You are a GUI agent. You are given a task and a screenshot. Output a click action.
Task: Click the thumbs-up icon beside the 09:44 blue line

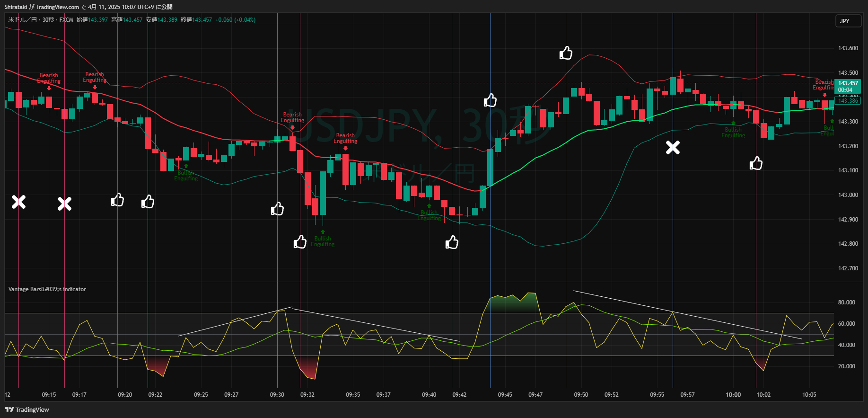[x=490, y=100]
